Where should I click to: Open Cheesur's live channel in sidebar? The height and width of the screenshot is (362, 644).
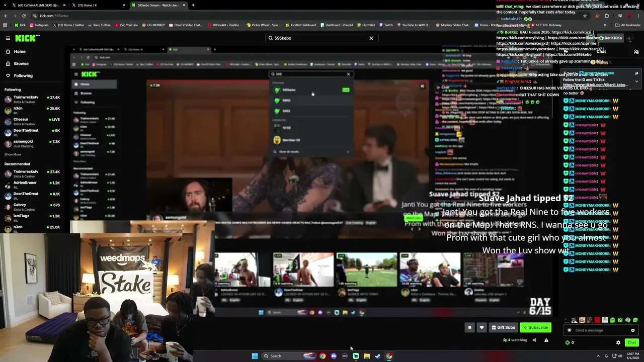pos(32,121)
